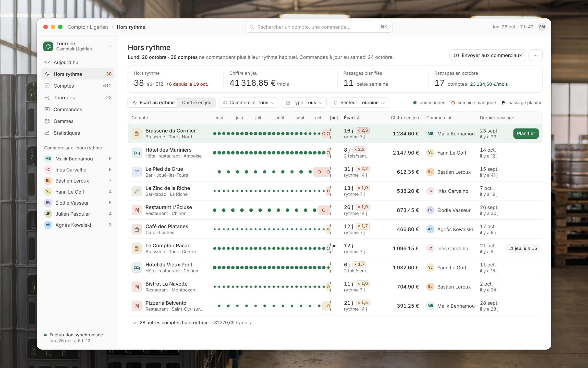This screenshot has width=588, height=368.
Task: Click the Le Pied de Grue cocktail icon
Action: tap(137, 172)
